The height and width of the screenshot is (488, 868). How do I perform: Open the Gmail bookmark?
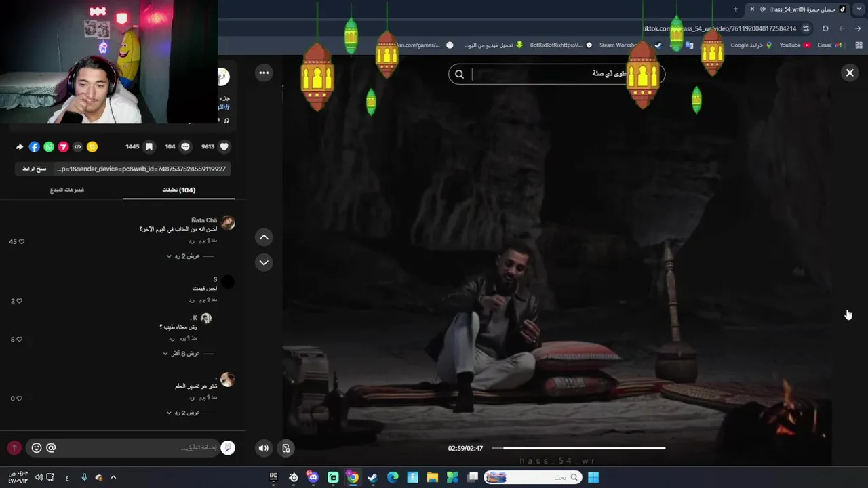[829, 45]
